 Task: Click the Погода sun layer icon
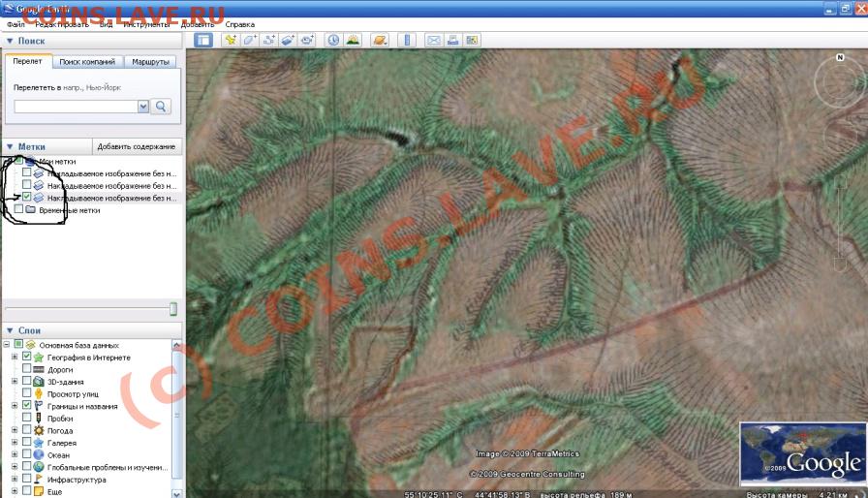38,430
